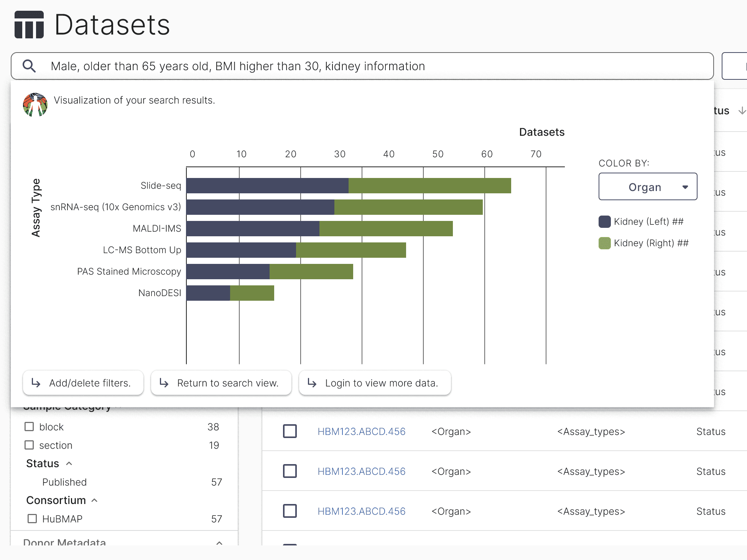Toggle the block sample category checkbox
Screen dimensions: 747x560
click(29, 427)
